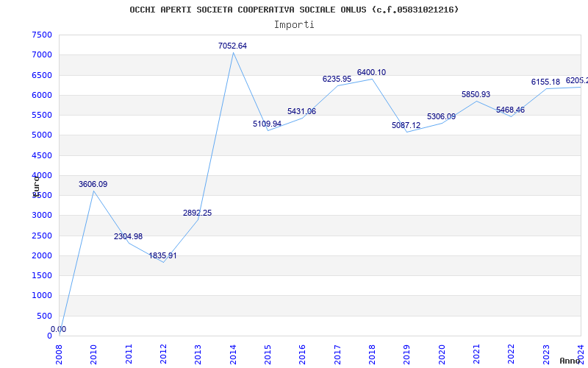The width and height of the screenshot is (588, 368).
Task: Click the 5431.06 value label
Action: [x=301, y=111]
